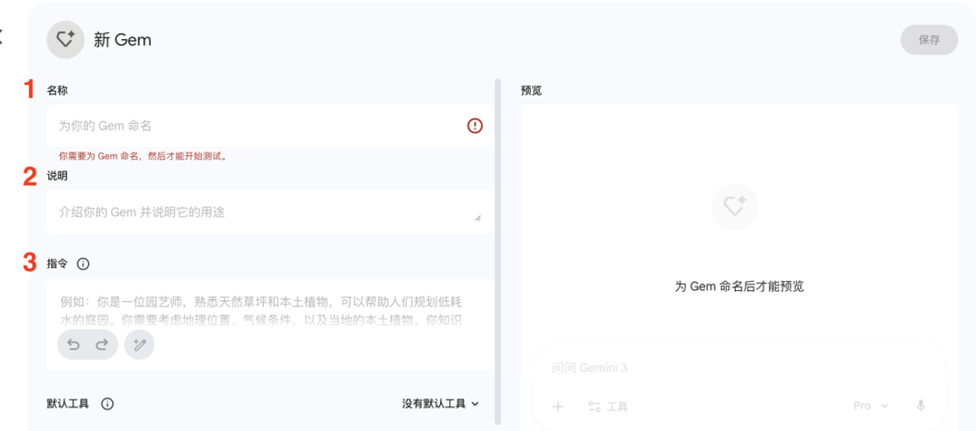This screenshot has width=980, height=431.
Task: Click the red error icon in name field
Action: [475, 126]
